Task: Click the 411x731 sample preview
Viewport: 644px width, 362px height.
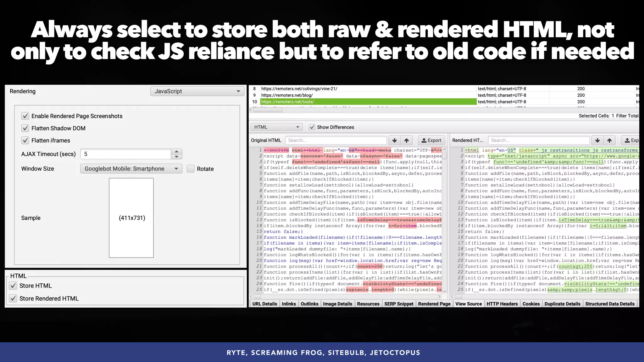Action: tap(131, 218)
